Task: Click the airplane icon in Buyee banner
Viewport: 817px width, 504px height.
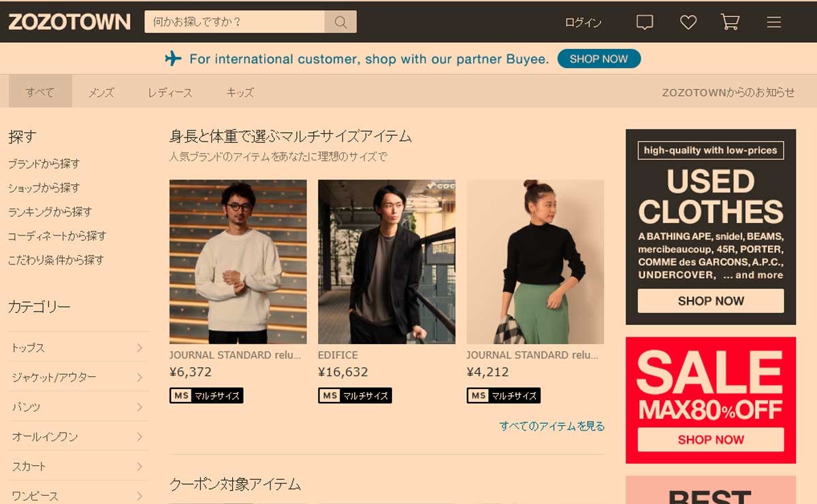Action: tap(174, 59)
